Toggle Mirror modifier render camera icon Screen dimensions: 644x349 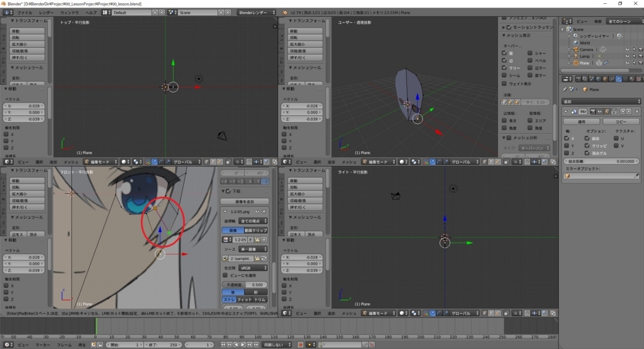click(592, 111)
